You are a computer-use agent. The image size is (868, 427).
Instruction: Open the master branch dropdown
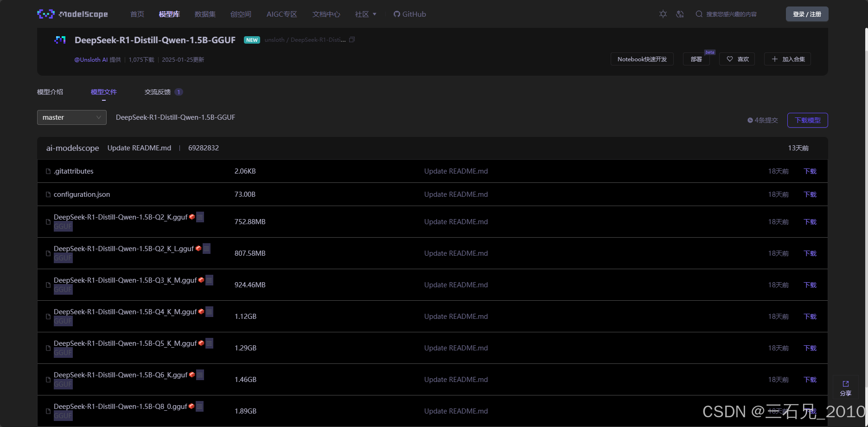click(x=72, y=117)
